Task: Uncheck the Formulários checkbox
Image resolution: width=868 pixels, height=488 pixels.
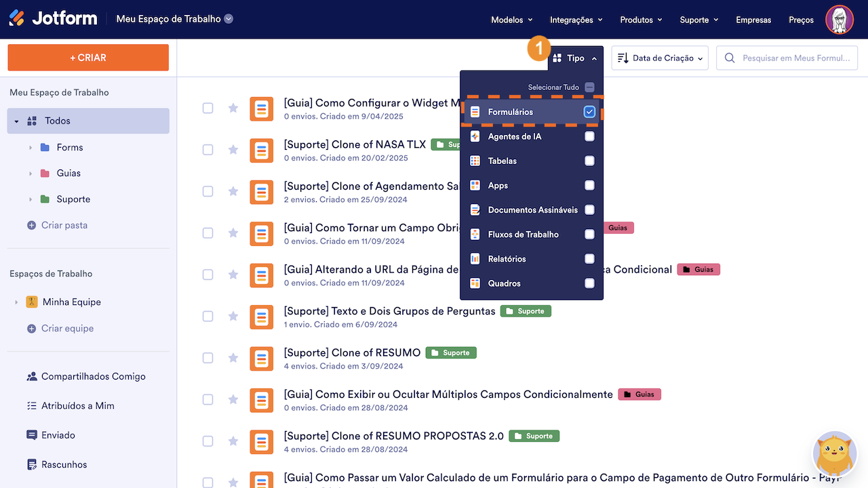Action: [589, 112]
